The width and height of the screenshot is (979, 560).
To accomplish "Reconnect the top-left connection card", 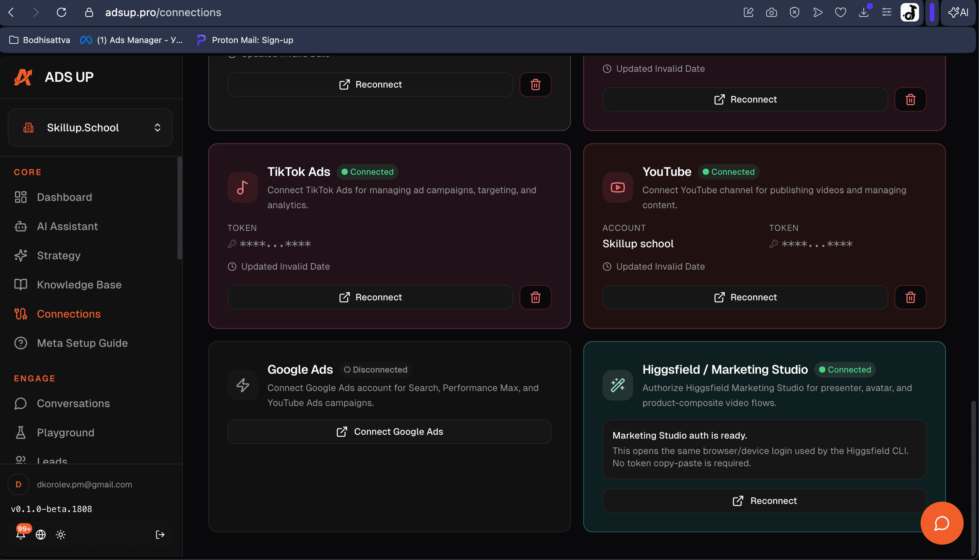I will 370,84.
